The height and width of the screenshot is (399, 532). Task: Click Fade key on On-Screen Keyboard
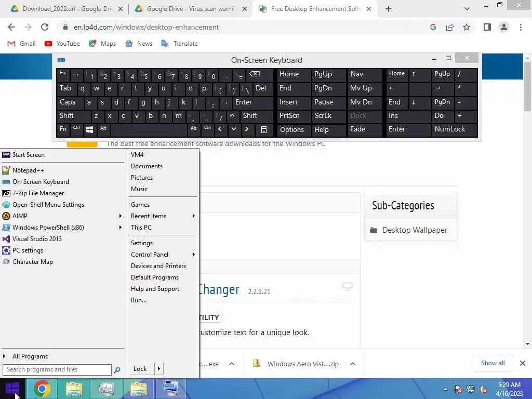[x=365, y=129]
